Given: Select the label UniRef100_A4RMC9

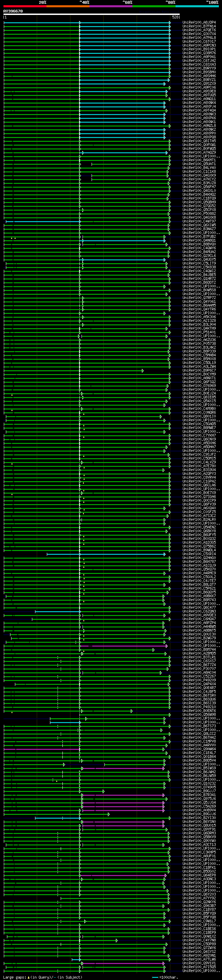Looking at the screenshot, I should point(199,573).
